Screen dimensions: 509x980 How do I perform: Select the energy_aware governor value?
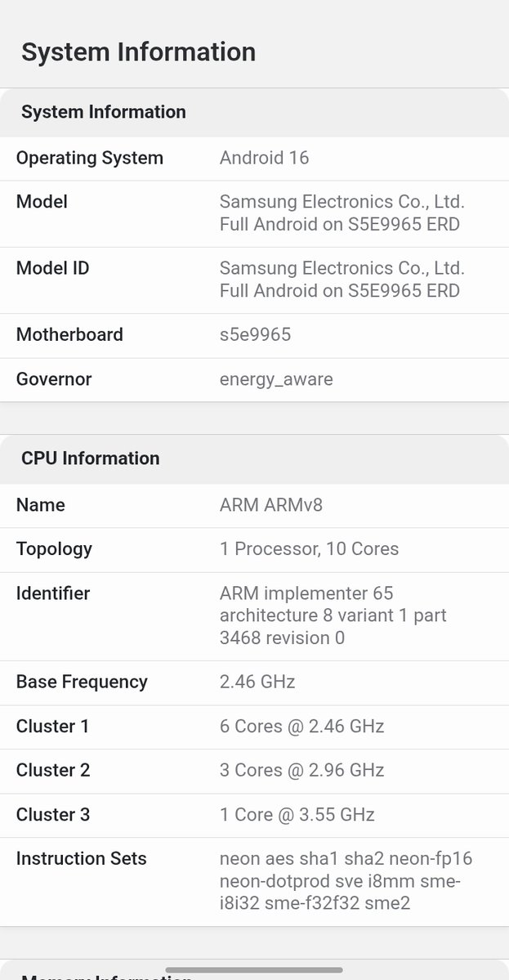click(x=276, y=379)
